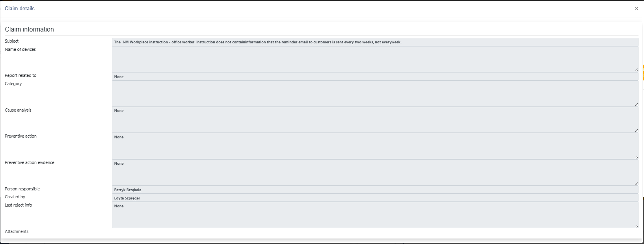The height and width of the screenshot is (244, 644).
Task: Click the Claim details dialog title
Action: [x=20, y=8]
